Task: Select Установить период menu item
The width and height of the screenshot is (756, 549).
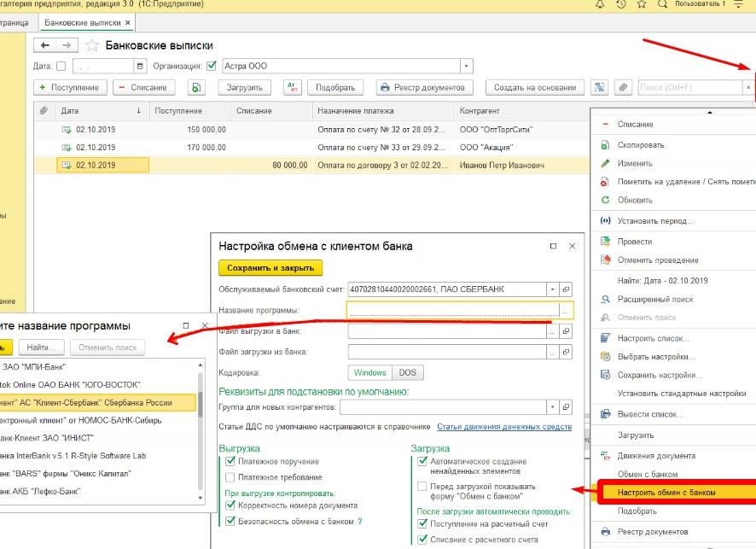Action: tap(655, 221)
